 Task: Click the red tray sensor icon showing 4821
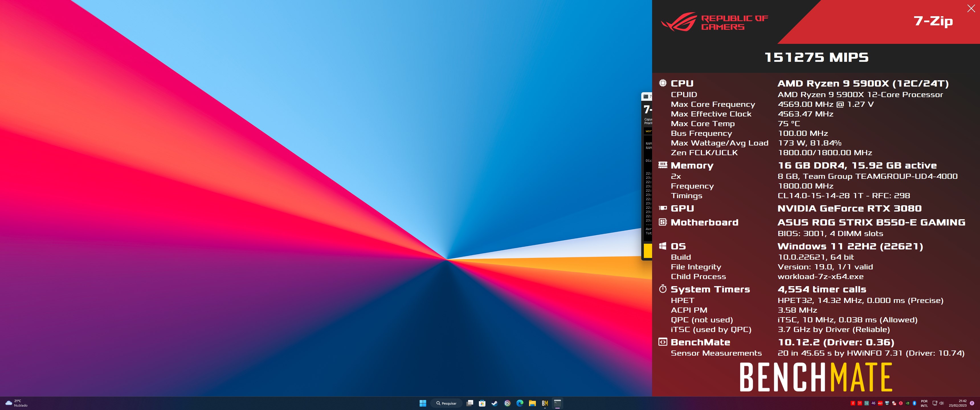click(x=880, y=403)
